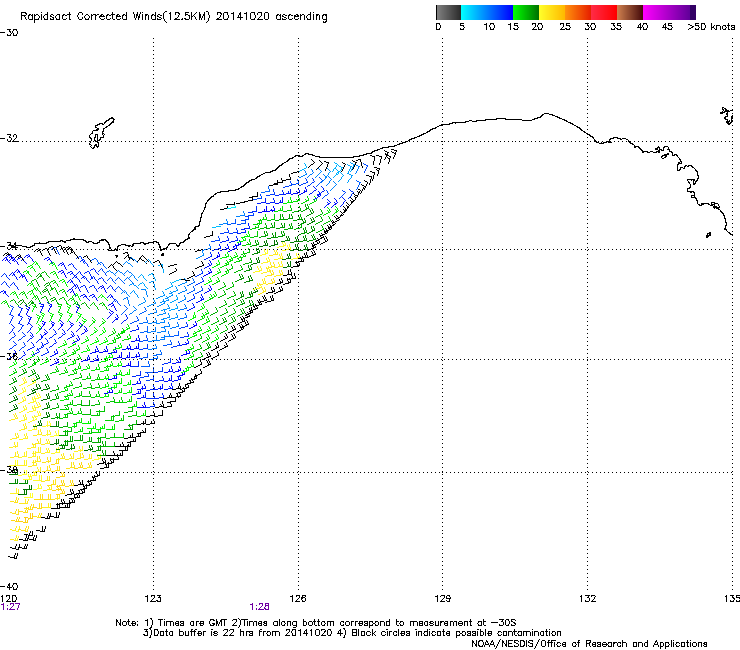
Task: Click the '-32' latitude label
Action: coord(9,138)
